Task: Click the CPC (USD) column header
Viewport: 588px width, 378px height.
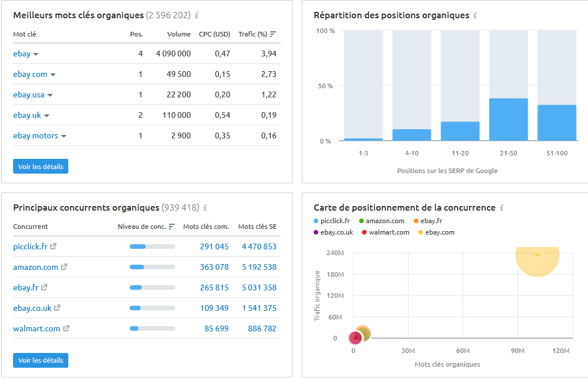Action: [215, 34]
